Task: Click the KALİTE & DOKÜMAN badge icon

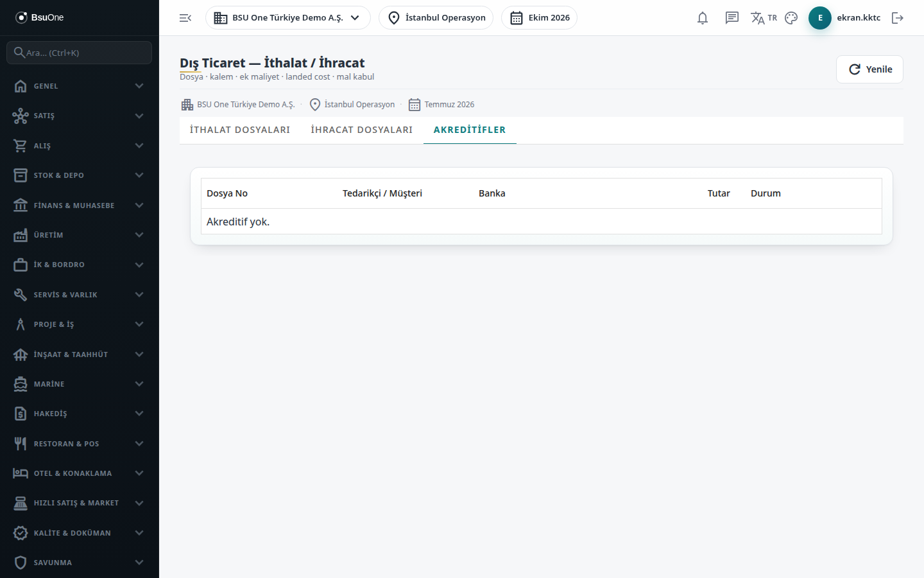Action: click(x=21, y=533)
